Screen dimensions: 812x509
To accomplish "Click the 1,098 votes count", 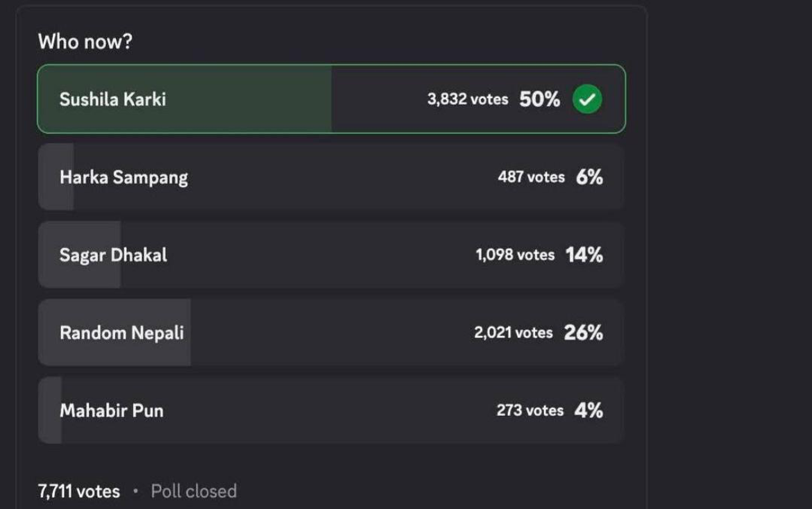I will click(x=515, y=254).
